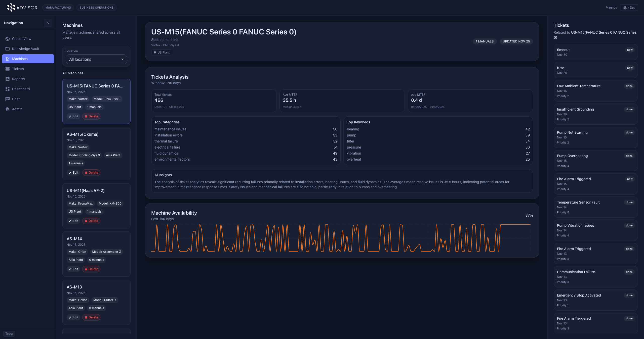
Task: Click the Chat bubble icon
Action: pos(8,99)
